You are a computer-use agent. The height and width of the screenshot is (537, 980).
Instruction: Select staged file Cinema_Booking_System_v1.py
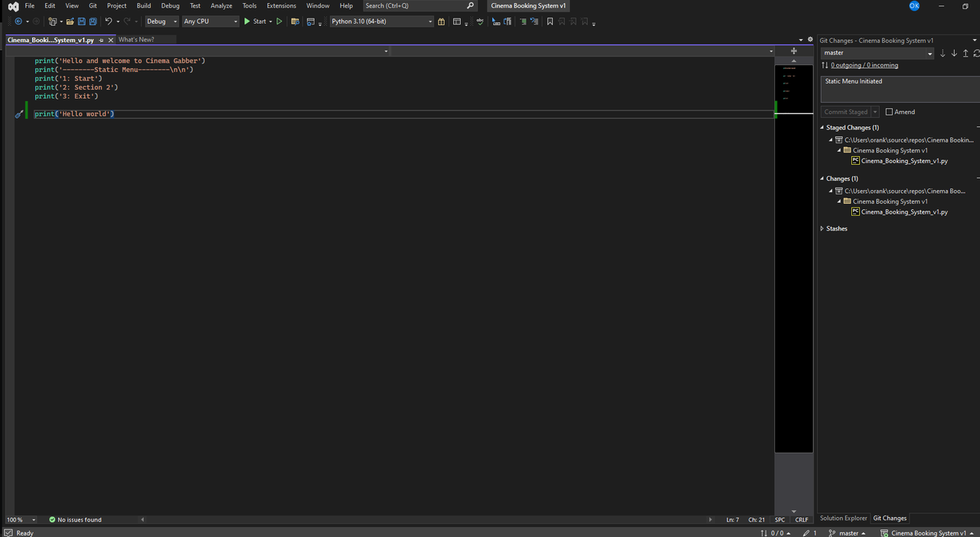tap(904, 161)
